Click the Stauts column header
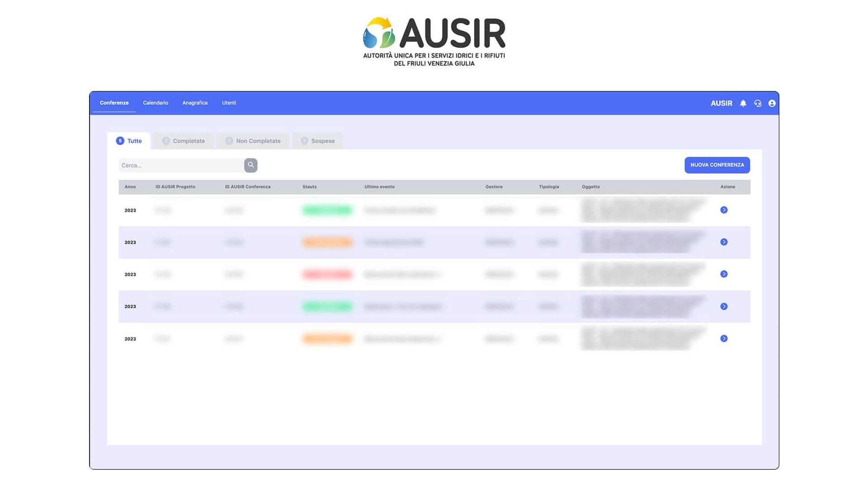This screenshot has height=488, width=868. pos(310,187)
